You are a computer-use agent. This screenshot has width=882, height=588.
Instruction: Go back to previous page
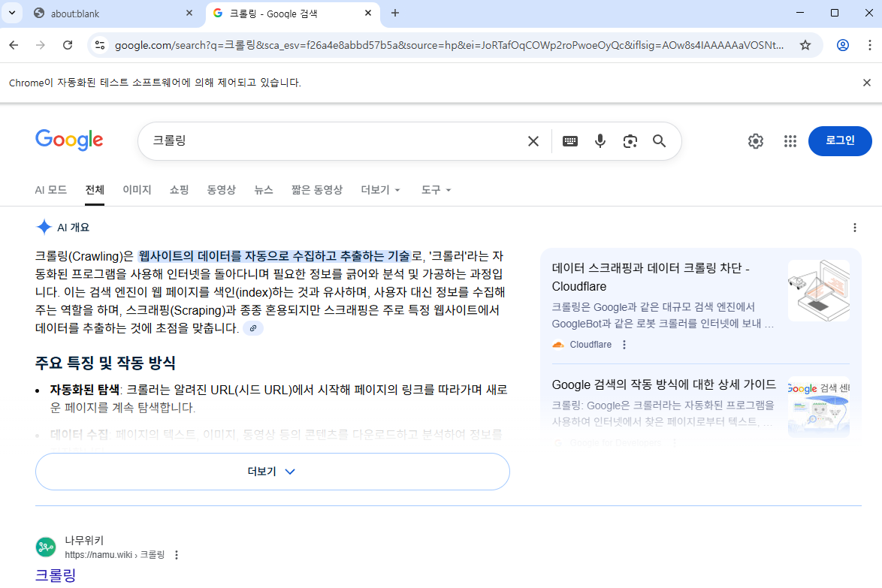[14, 45]
